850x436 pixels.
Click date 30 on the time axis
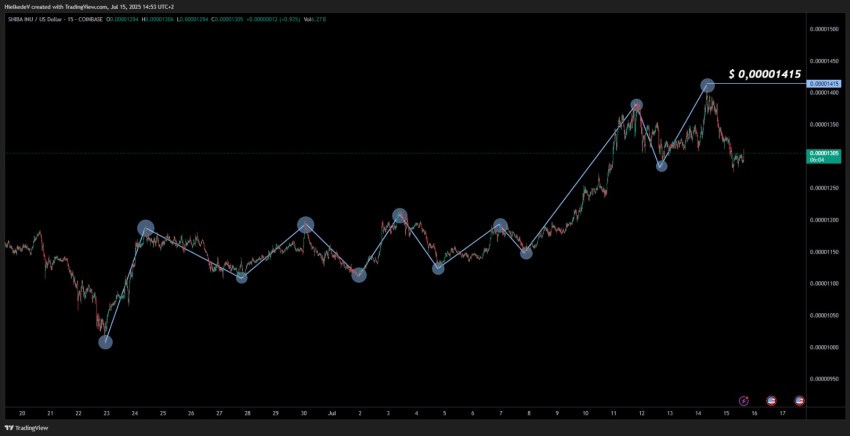tap(304, 413)
